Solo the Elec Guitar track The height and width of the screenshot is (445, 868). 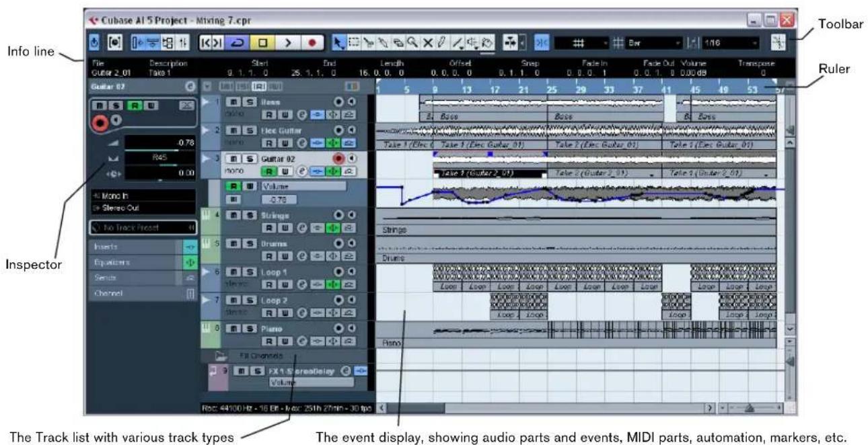249,129
